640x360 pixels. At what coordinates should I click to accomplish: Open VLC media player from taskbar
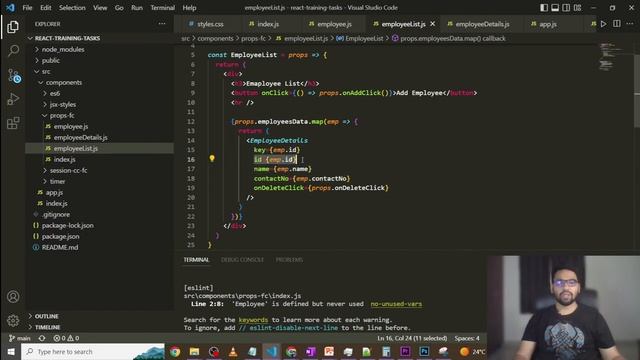(233, 351)
